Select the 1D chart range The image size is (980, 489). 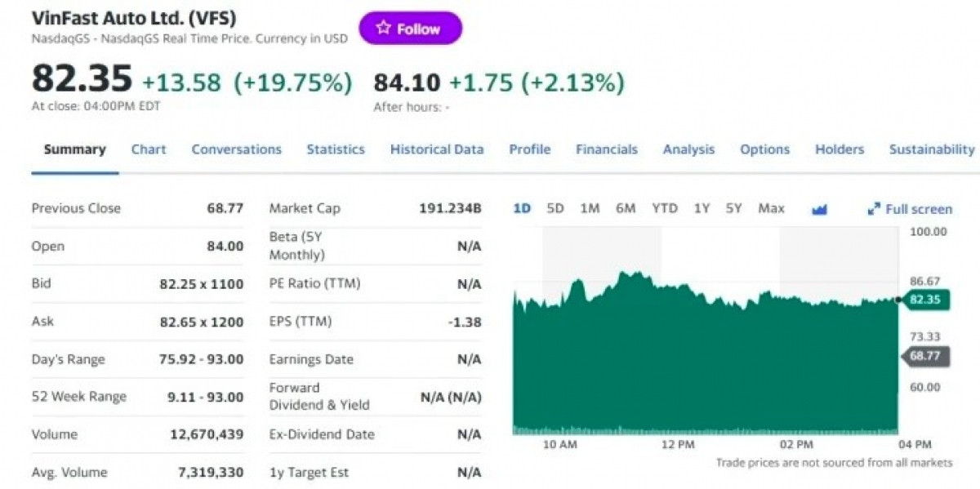523,208
